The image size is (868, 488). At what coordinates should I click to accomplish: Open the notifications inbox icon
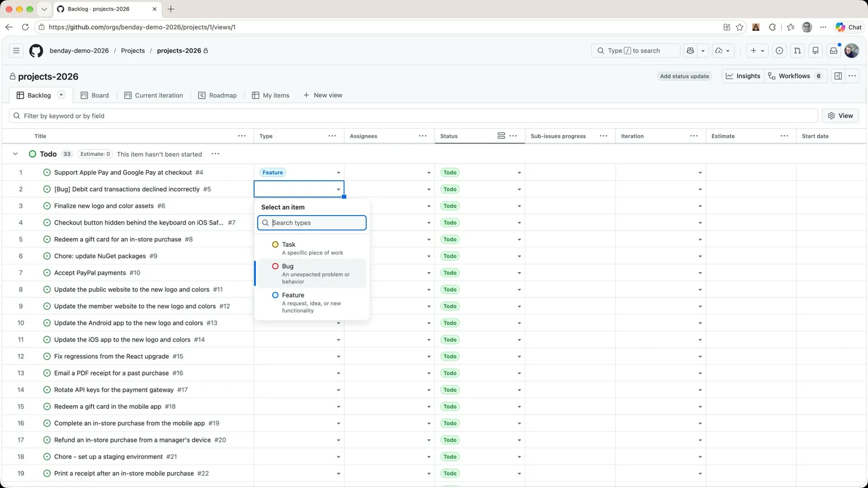pyautogui.click(x=834, y=51)
